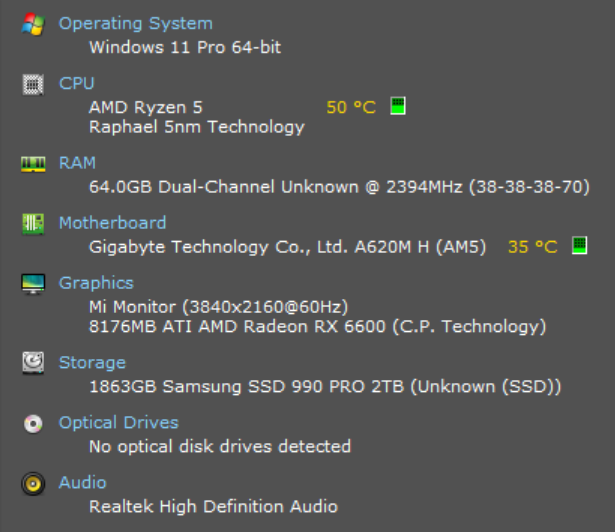
Task: Click the green Motherboard icon
Action: pyautogui.click(x=34, y=224)
